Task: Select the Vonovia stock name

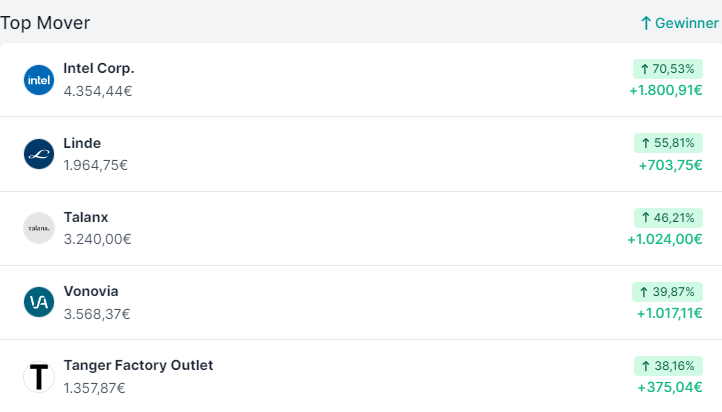Action: [90, 291]
